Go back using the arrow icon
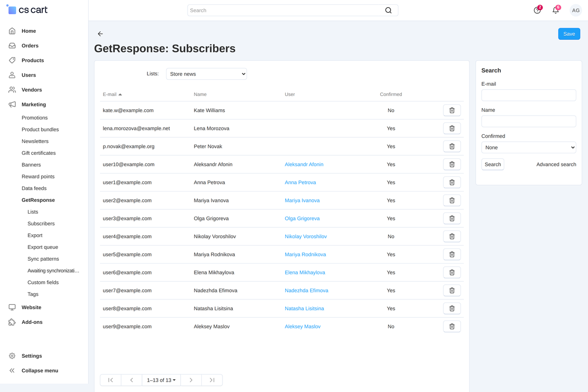Image resolution: width=588 pixels, height=392 pixels. tap(100, 34)
